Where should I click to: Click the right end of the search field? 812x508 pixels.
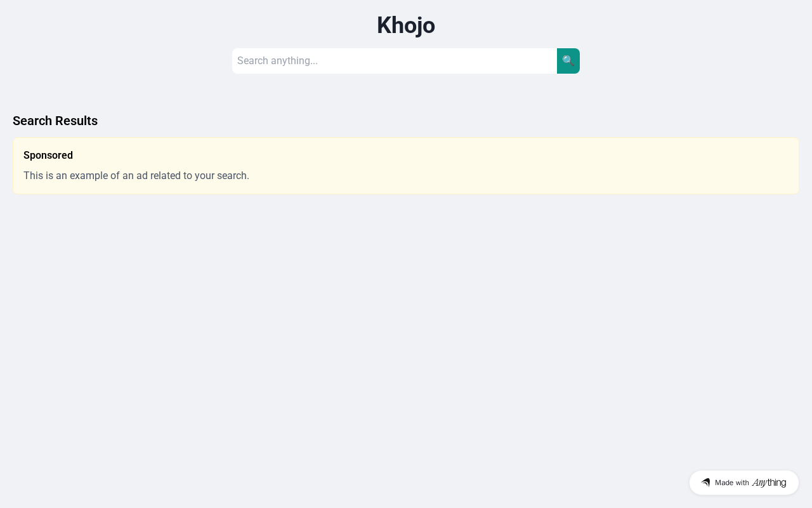(x=539, y=61)
